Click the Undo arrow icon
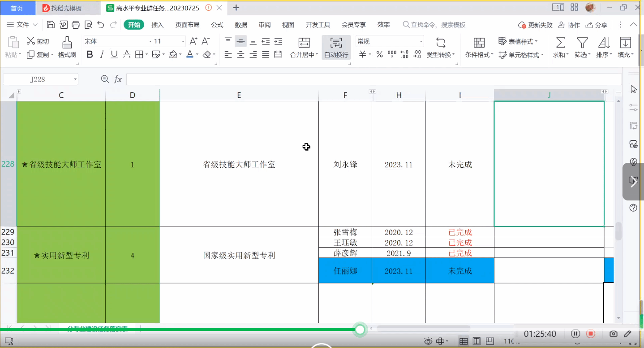Viewport: 644px width, 348px height. coord(101,25)
